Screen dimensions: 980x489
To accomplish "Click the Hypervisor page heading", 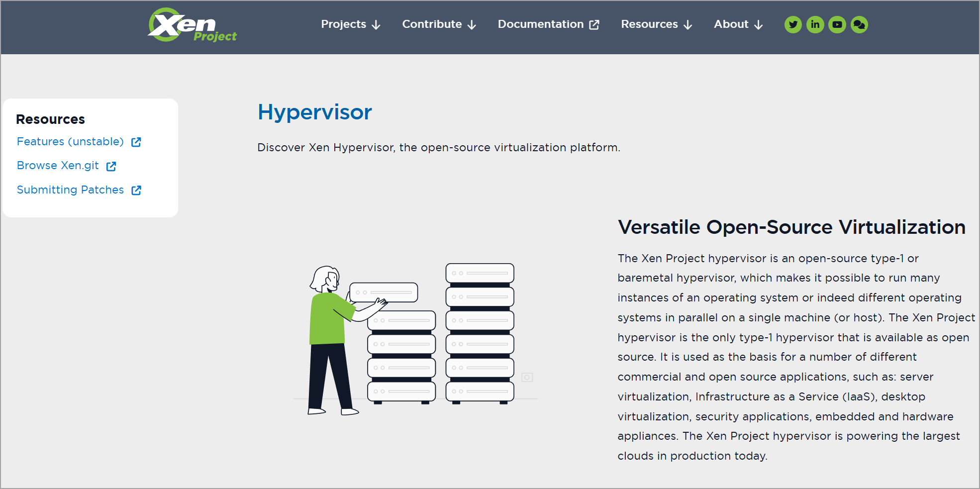I will (314, 112).
